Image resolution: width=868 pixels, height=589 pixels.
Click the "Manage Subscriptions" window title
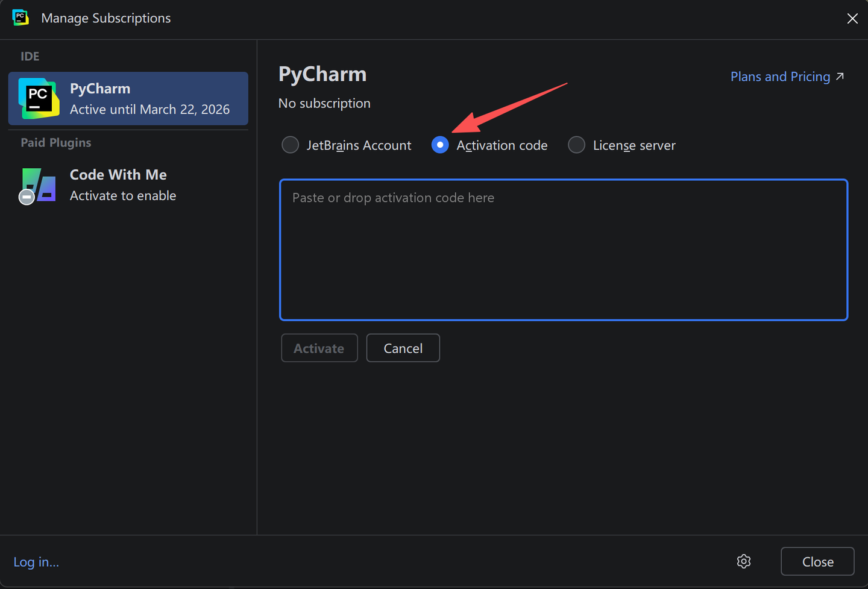(106, 18)
